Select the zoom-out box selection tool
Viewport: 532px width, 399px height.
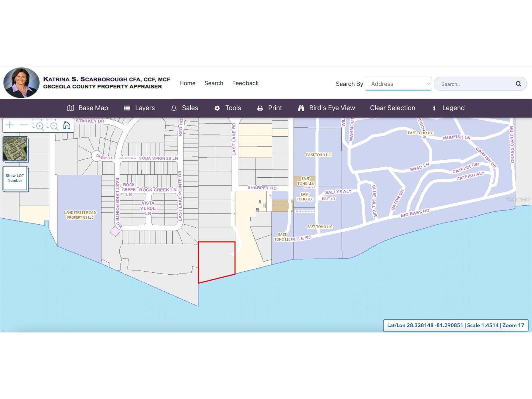tap(53, 125)
